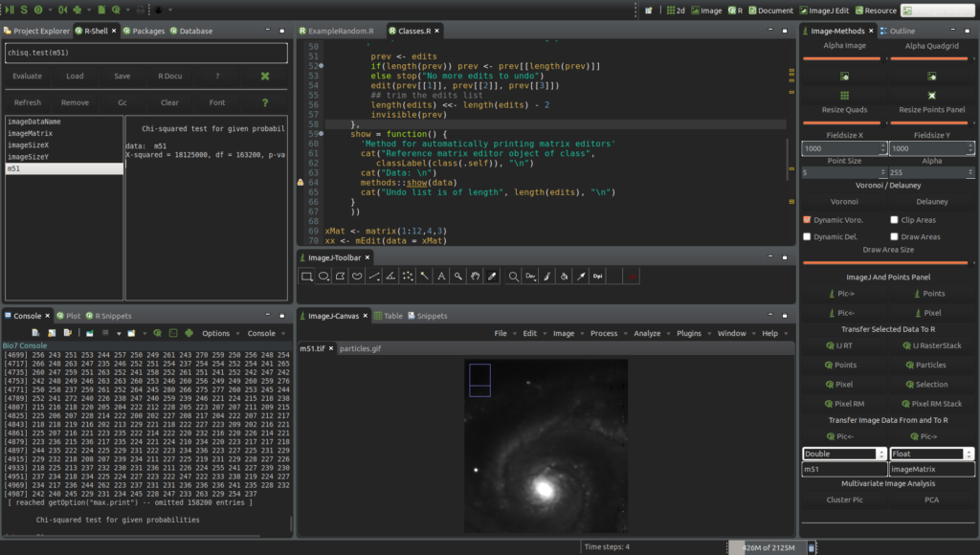Viewport: 980px width, 555px height.
Task: Select the Rectangle selection tool in ImageJ toolbar
Action: click(306, 277)
